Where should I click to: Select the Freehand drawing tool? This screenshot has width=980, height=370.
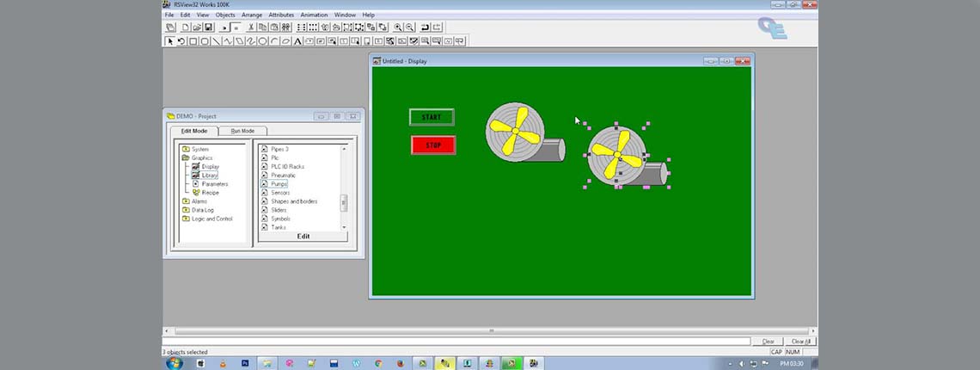251,41
